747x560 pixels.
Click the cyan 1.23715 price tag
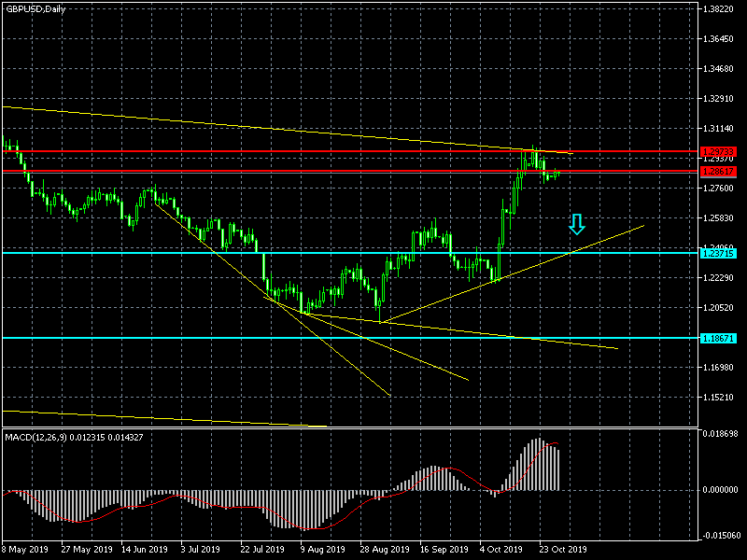719,253
